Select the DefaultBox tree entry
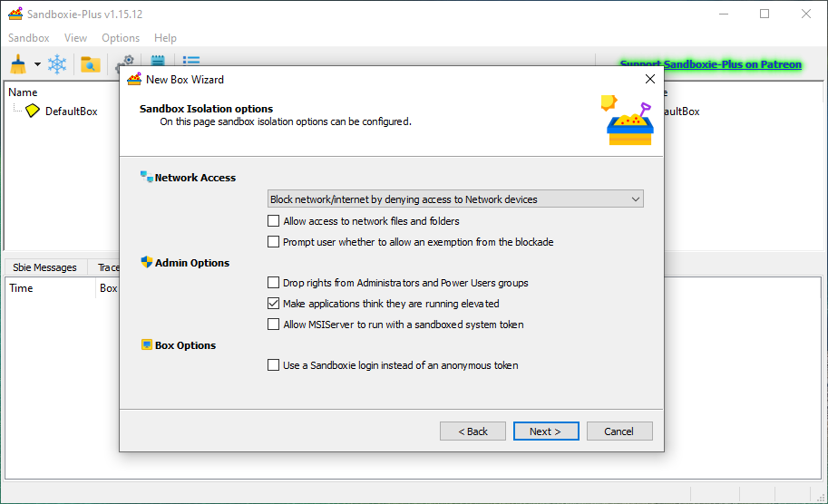Screen dimensions: 828x504 72,111
